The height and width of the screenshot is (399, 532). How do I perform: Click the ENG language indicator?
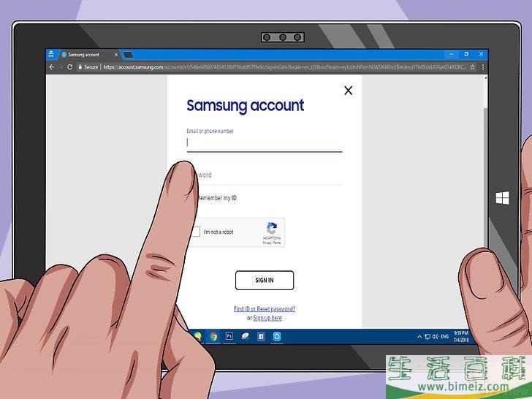[445, 337]
